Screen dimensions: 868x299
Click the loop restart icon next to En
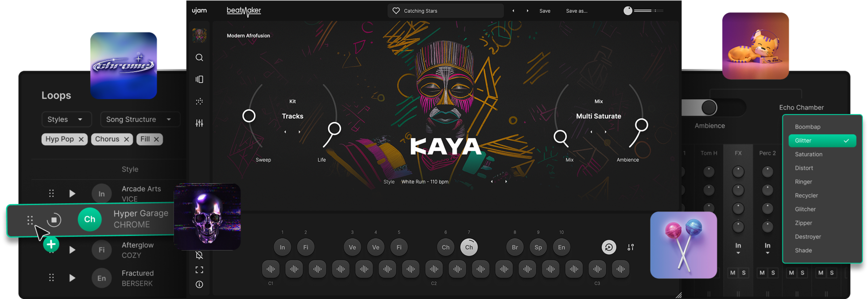609,247
